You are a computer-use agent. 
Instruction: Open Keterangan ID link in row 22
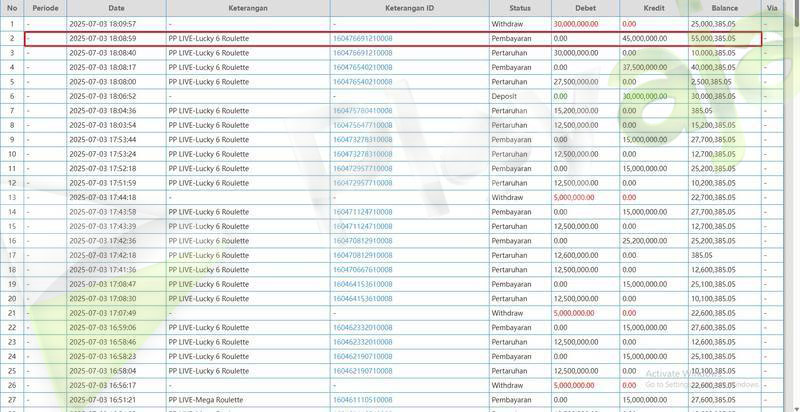pos(362,327)
